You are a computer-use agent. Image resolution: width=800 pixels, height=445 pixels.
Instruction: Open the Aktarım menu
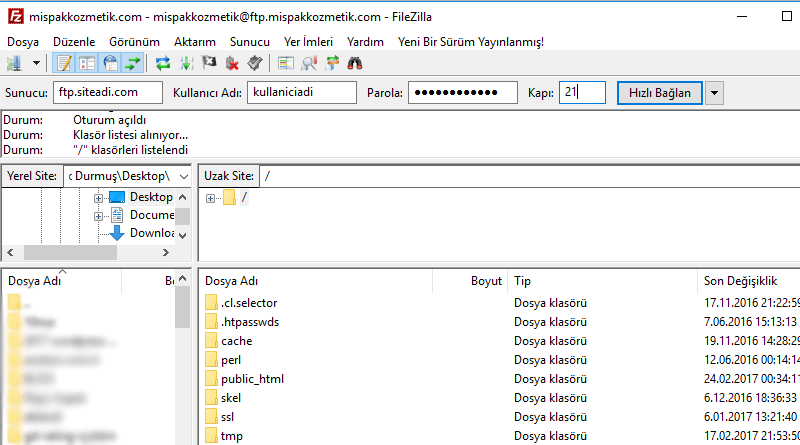tap(194, 42)
